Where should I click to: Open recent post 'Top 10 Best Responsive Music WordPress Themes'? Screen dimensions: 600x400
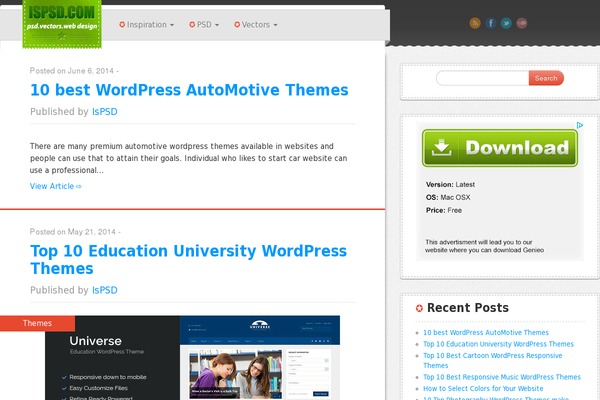tap(502, 377)
